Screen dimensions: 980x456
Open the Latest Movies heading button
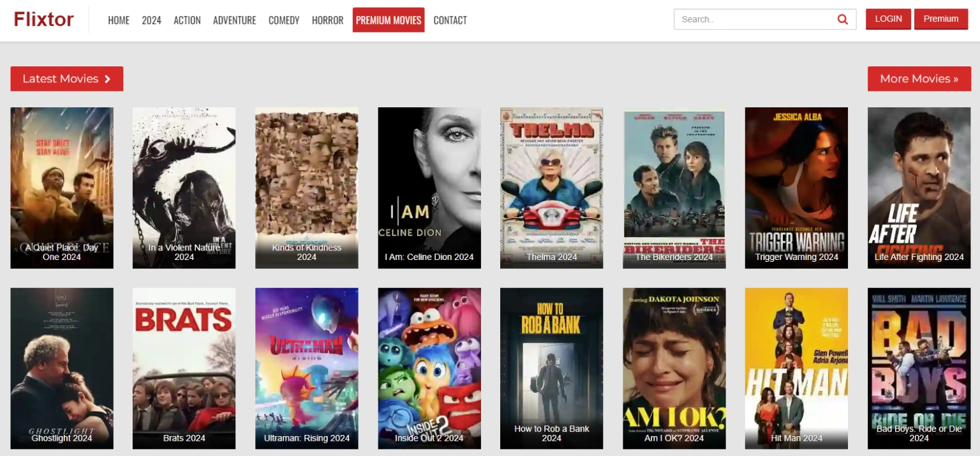(x=66, y=79)
